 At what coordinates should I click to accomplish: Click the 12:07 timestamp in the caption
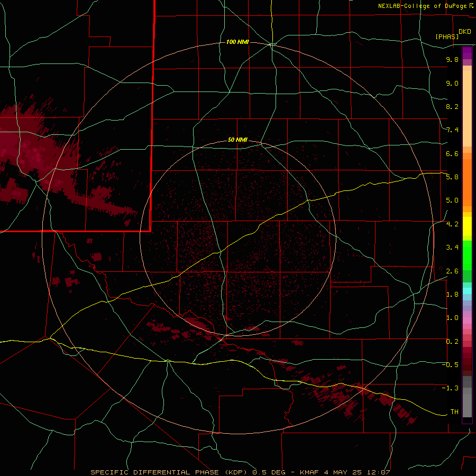tap(379, 472)
